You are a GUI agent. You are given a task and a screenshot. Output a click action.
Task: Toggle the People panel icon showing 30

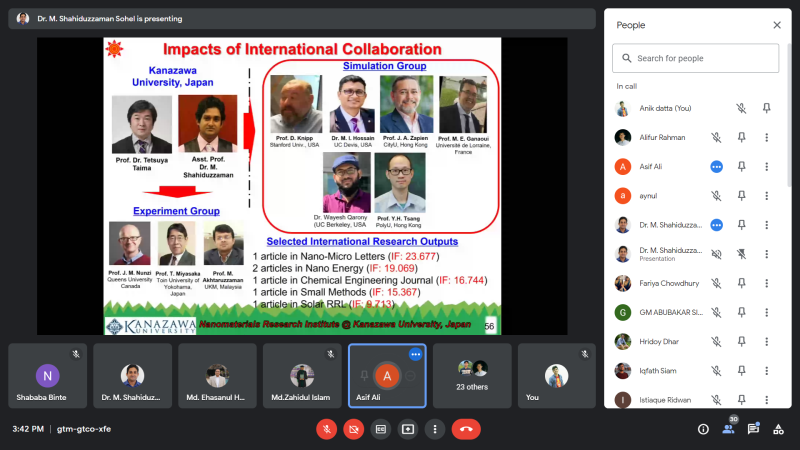coord(729,429)
